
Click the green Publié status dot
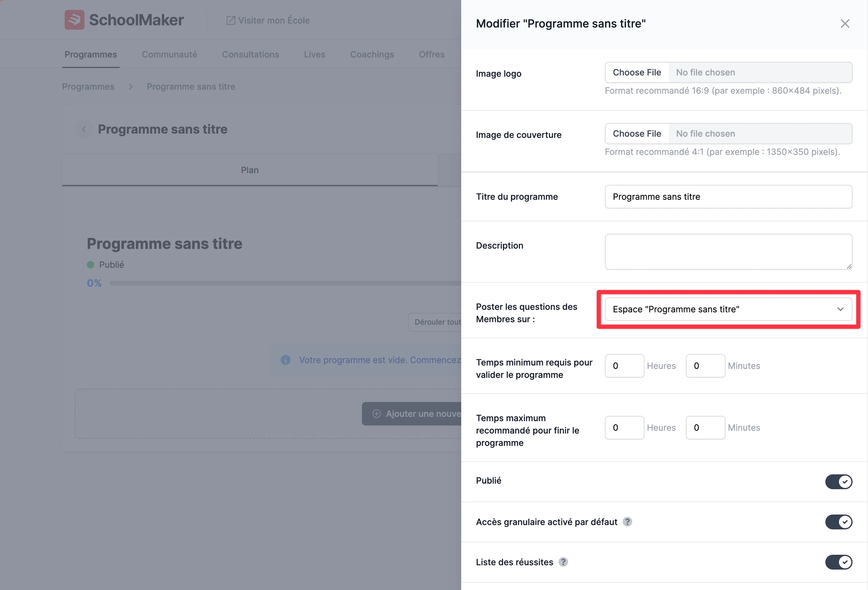pos(90,265)
